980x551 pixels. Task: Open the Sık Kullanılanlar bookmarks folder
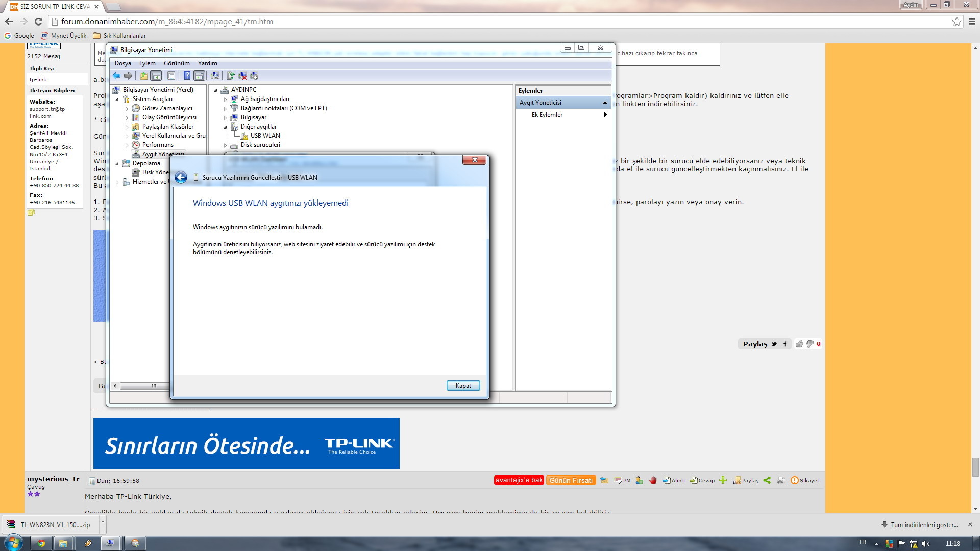point(119,36)
